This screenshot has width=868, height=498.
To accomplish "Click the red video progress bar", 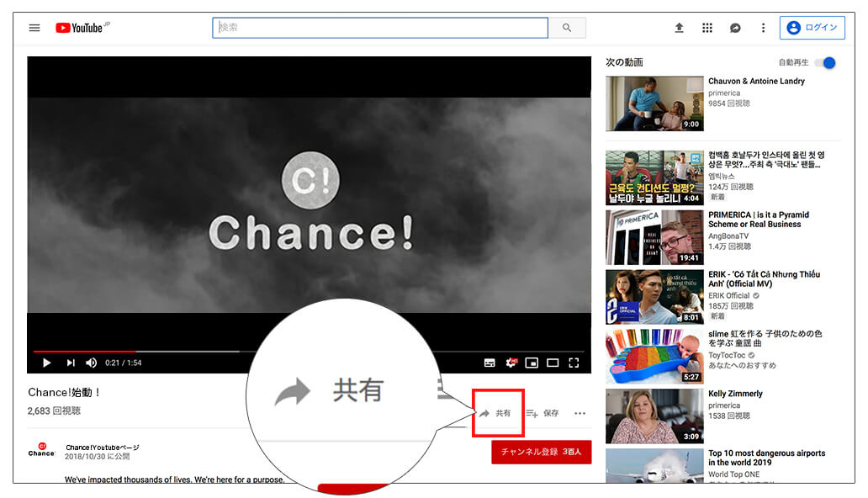I will click(x=82, y=350).
